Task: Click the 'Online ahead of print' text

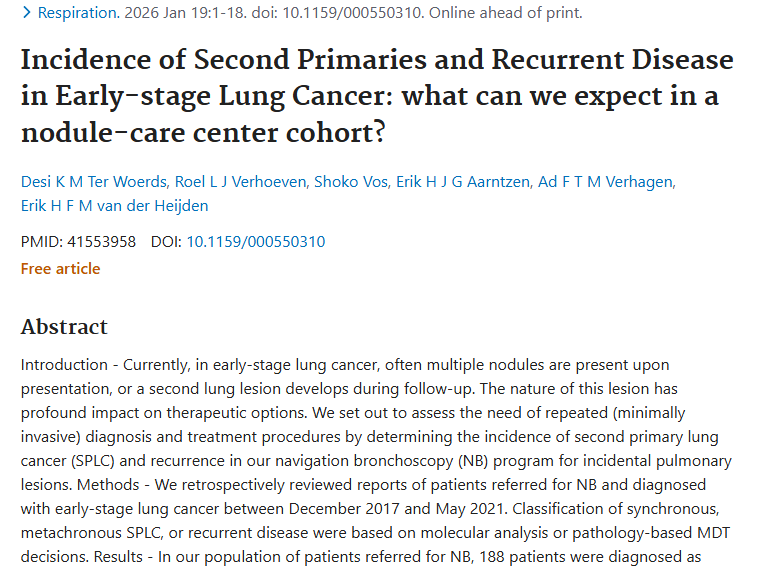Action: pyautogui.click(x=512, y=13)
